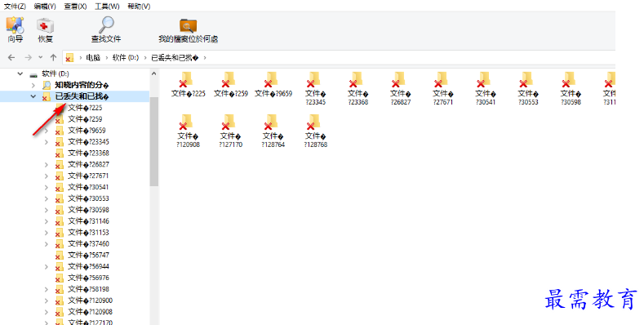Expand the 知晓内容的分 tree node
Image resolution: width=644 pixels, height=325 pixels.
coord(33,86)
